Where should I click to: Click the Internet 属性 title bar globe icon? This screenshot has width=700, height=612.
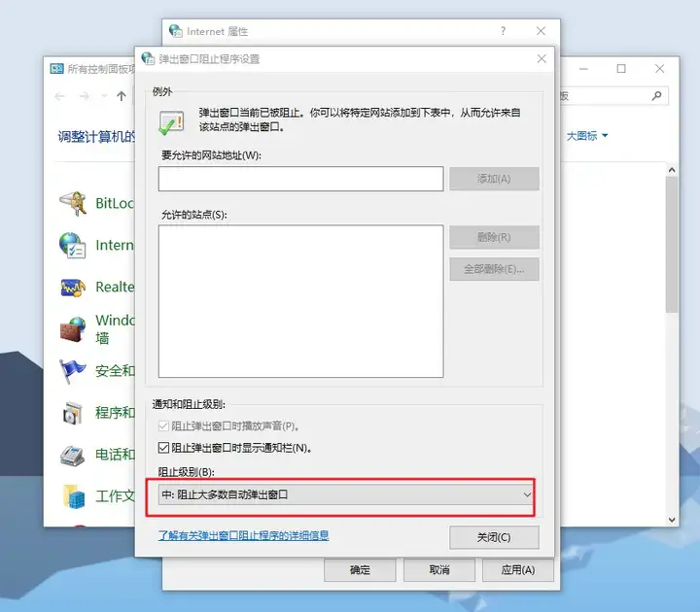point(175,31)
